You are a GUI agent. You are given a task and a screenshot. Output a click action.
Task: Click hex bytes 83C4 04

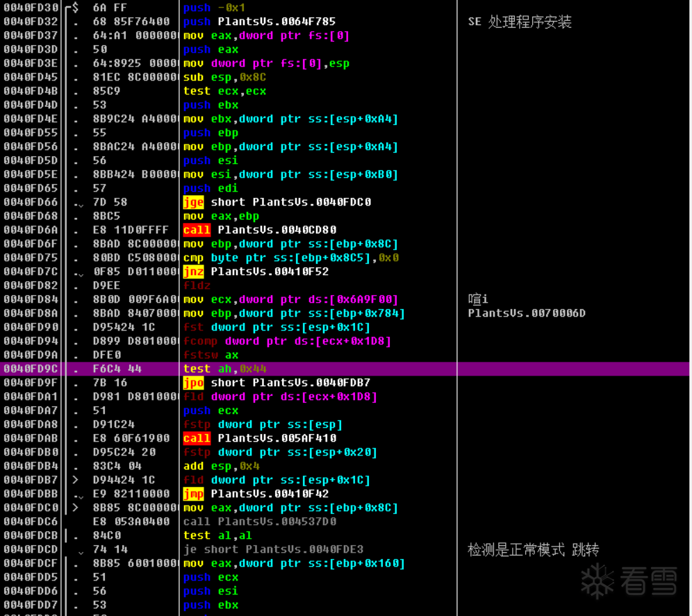117,467
